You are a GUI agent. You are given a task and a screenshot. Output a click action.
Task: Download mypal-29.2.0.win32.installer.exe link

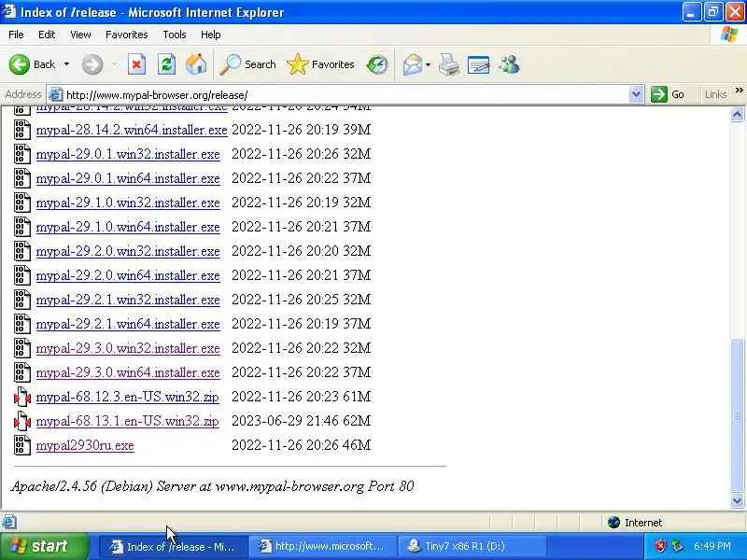[x=128, y=251]
